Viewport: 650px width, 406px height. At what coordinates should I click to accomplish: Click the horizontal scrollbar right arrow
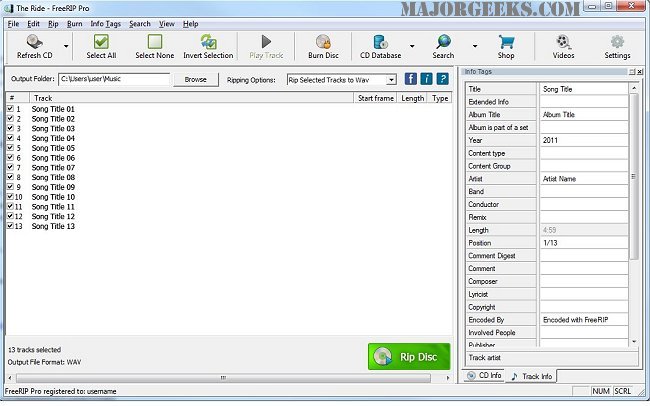click(448, 378)
